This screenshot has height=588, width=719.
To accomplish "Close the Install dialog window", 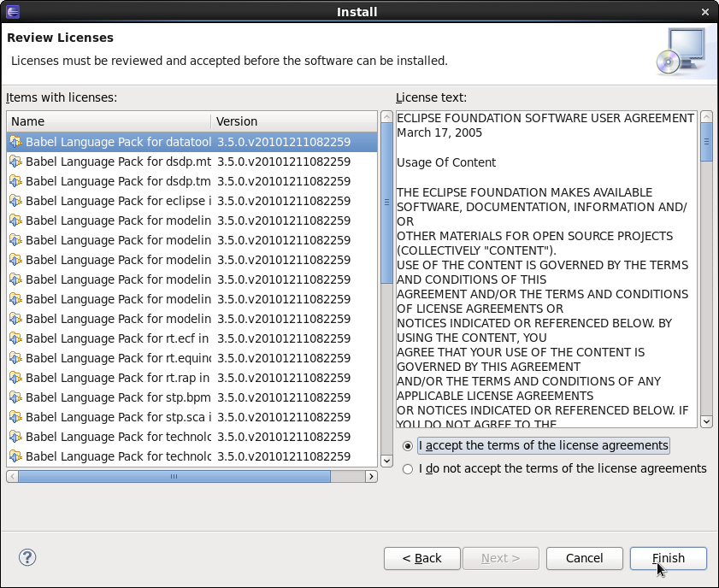I will (705, 12).
